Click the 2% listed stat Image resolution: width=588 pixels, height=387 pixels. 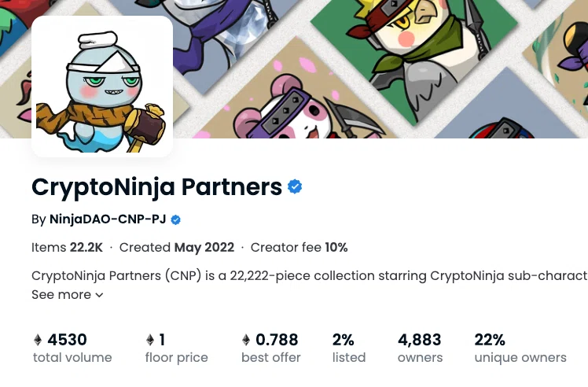coord(349,348)
